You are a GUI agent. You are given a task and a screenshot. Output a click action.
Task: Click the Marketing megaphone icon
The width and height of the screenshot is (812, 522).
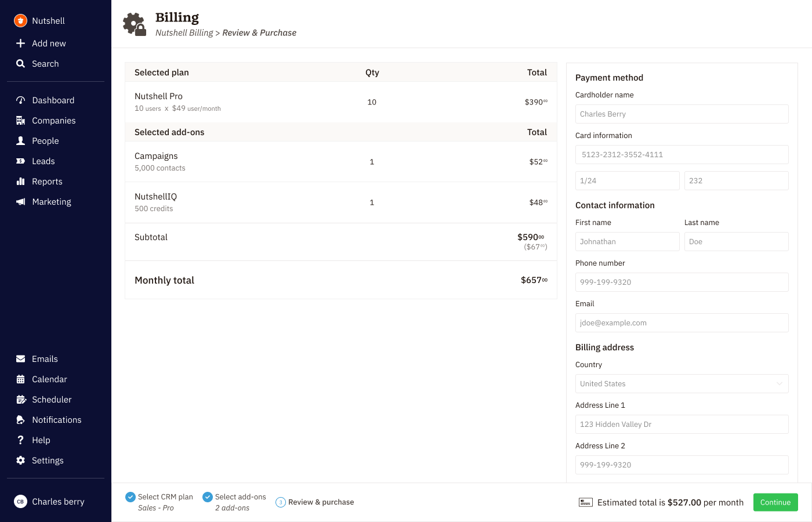pyautogui.click(x=20, y=202)
